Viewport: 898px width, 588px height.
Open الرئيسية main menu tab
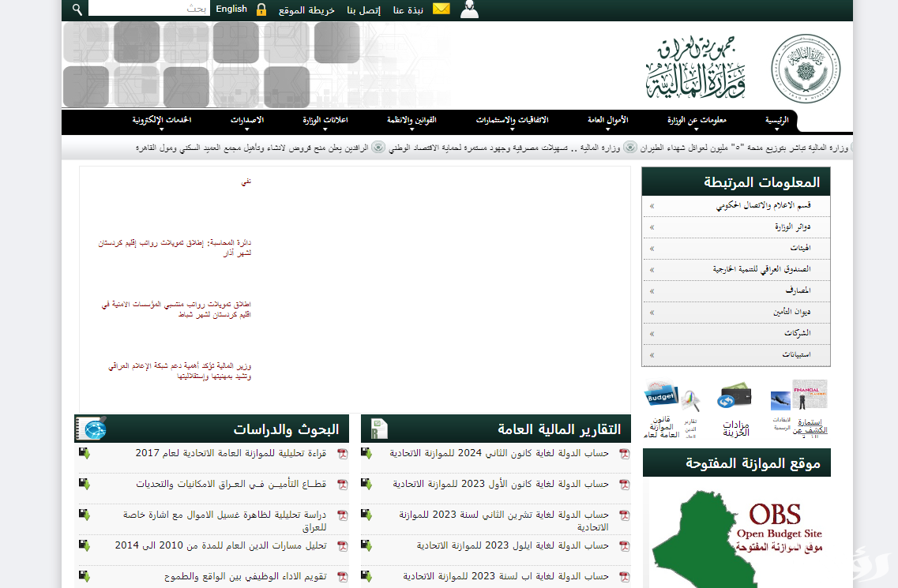click(777, 121)
